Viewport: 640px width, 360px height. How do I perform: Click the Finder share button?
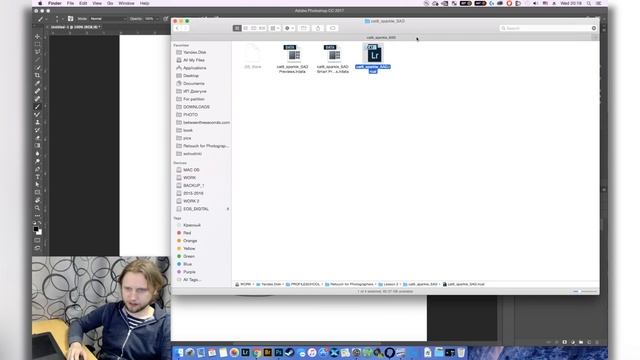tap(318, 28)
